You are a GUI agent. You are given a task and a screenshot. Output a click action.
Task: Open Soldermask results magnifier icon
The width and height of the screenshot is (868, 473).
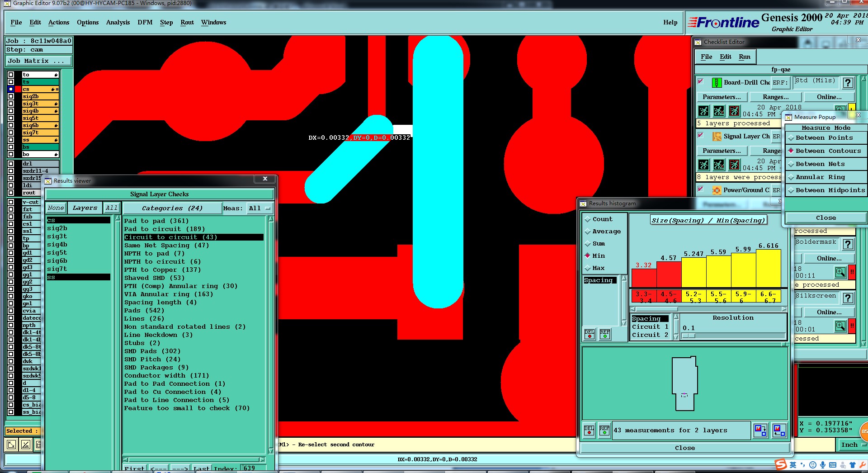click(840, 272)
